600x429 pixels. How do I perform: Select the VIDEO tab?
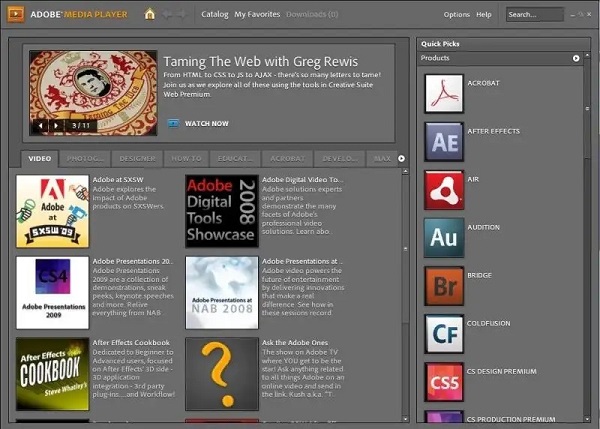pos(39,158)
